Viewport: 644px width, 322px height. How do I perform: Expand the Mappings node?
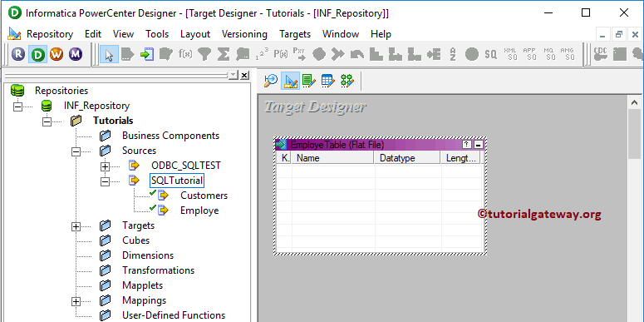click(x=76, y=301)
